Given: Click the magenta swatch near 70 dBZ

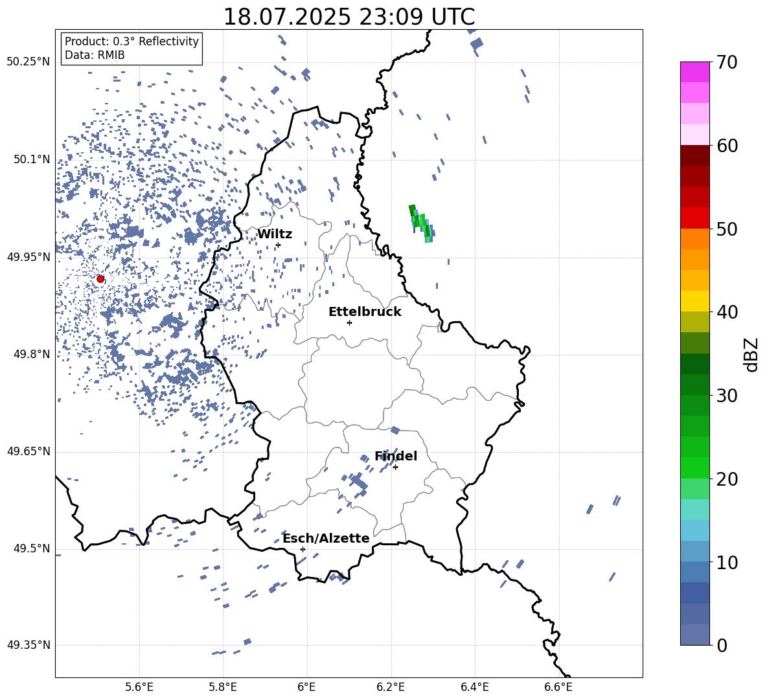Looking at the screenshot, I should pos(694,72).
